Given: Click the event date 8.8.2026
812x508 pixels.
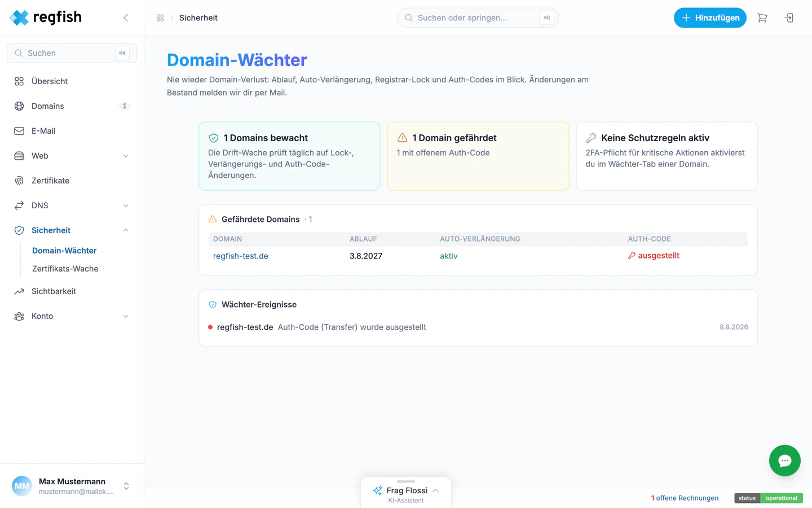Looking at the screenshot, I should click(x=734, y=327).
